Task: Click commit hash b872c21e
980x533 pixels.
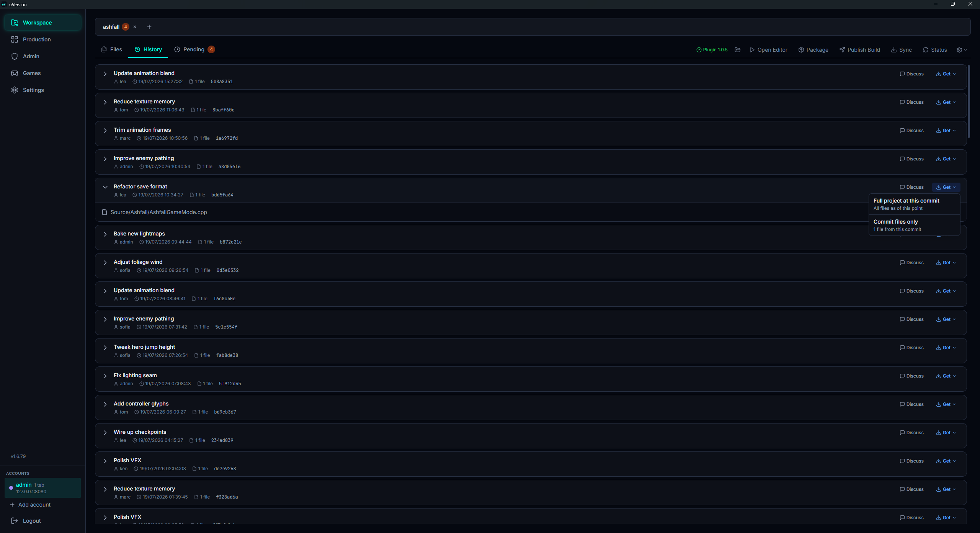Action: click(230, 242)
